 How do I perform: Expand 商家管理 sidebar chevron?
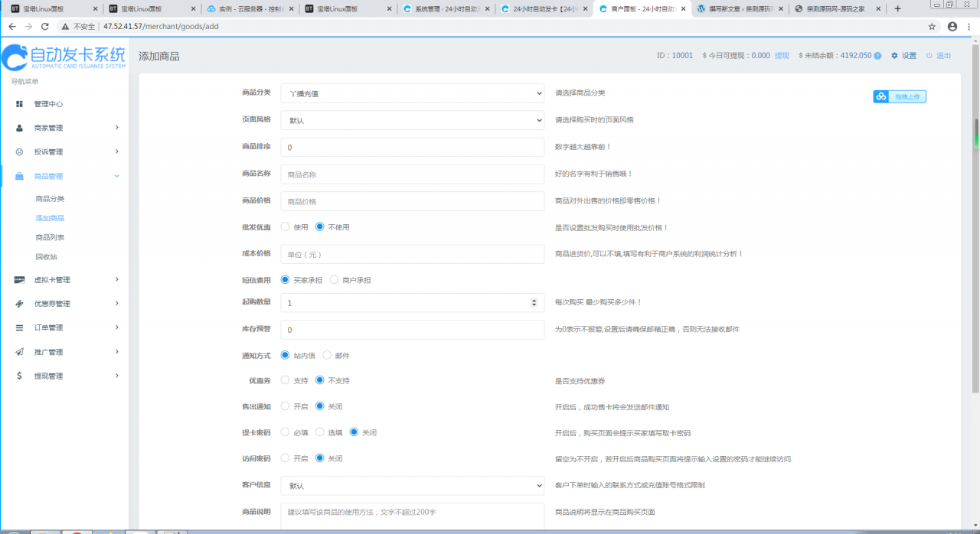pyautogui.click(x=117, y=128)
